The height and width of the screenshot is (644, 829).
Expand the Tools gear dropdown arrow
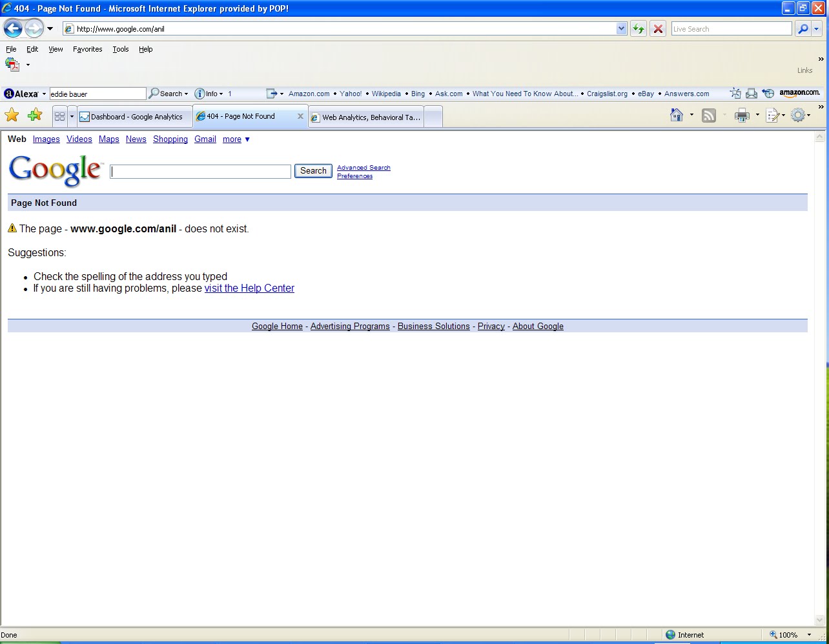coord(809,116)
